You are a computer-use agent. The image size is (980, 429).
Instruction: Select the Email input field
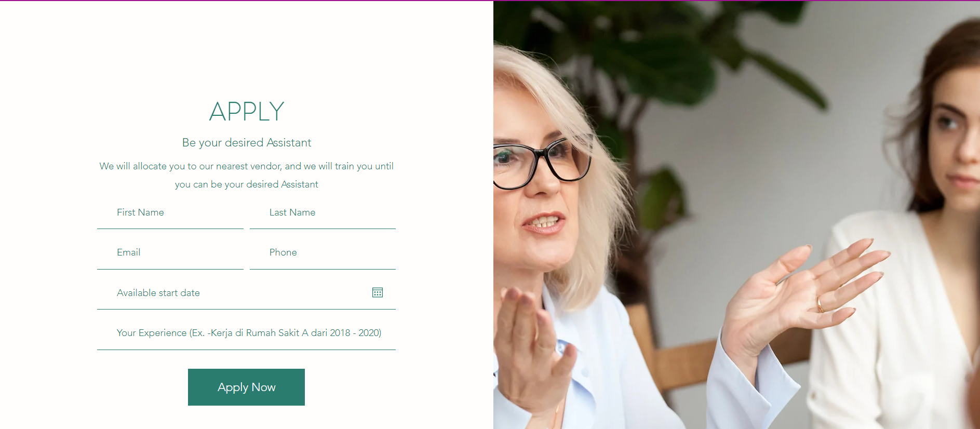tap(170, 253)
